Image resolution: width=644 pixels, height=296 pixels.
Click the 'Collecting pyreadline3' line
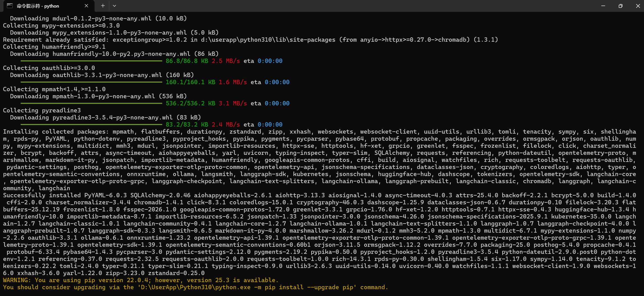(42, 110)
